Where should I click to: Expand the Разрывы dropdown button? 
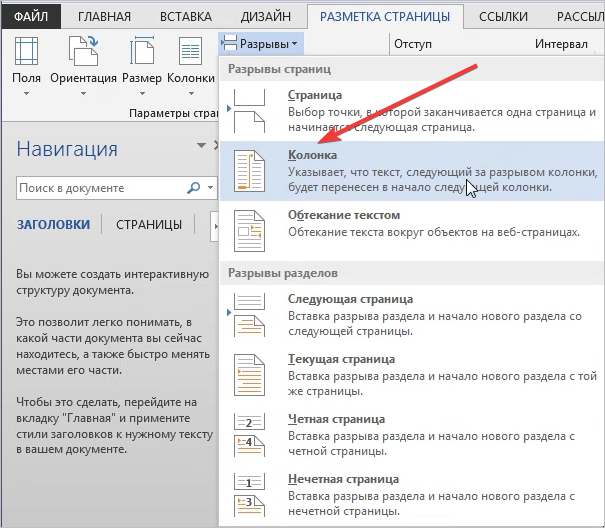(x=263, y=44)
